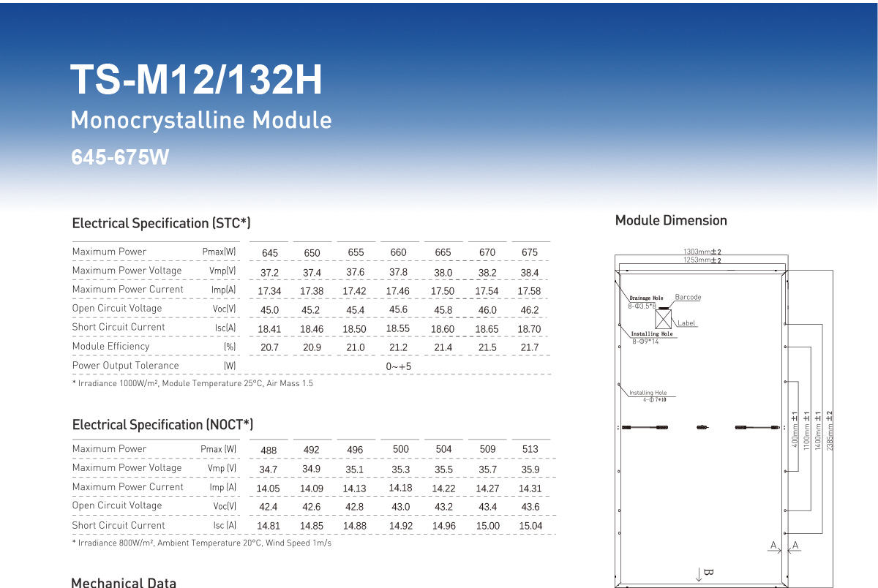Click the 18.70 Isc value
Screen dimensions: 878x588
529,329
